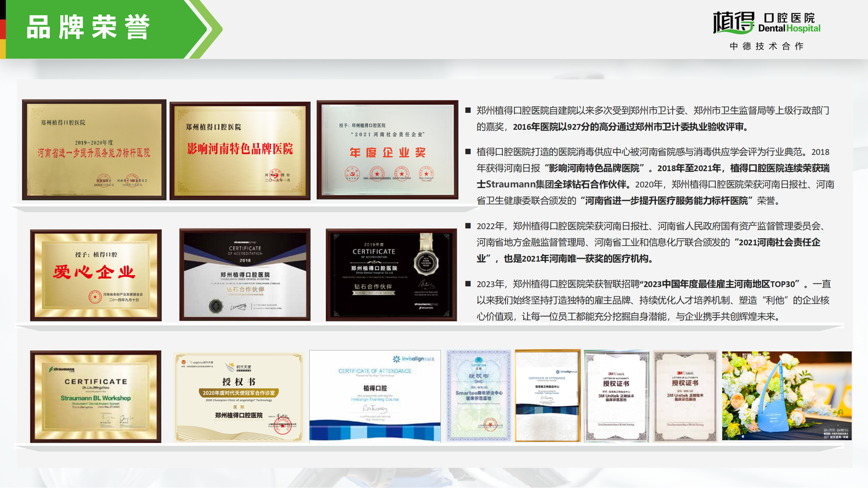Select the 2019年度 Certificate of Accreditation plaque

click(391, 274)
